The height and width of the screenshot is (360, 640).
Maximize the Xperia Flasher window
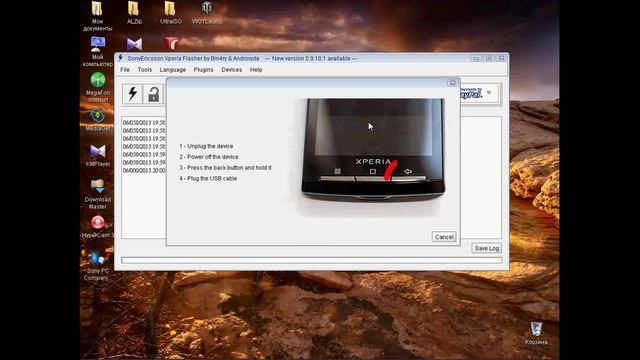pyautogui.click(x=489, y=58)
